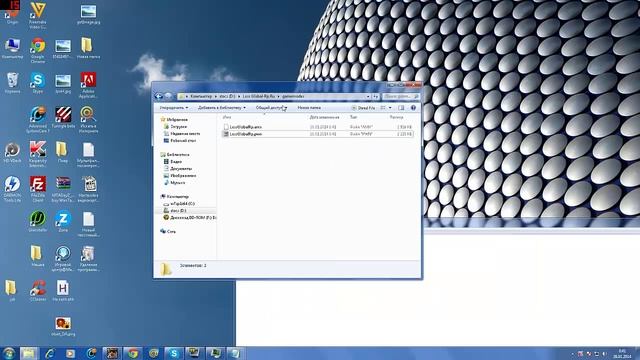Open Recent places in navigation pane
The height and width of the screenshot is (360, 640).
[182, 133]
